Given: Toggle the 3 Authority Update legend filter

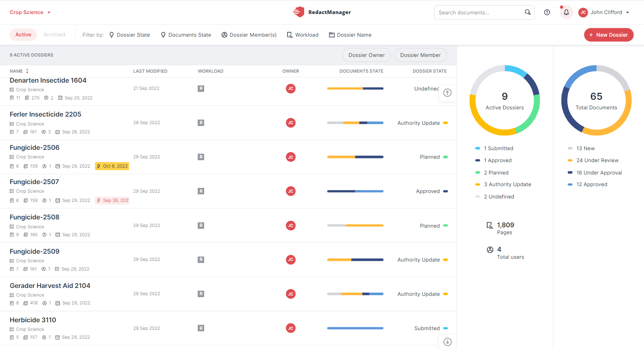Looking at the screenshot, I should pyautogui.click(x=503, y=184).
